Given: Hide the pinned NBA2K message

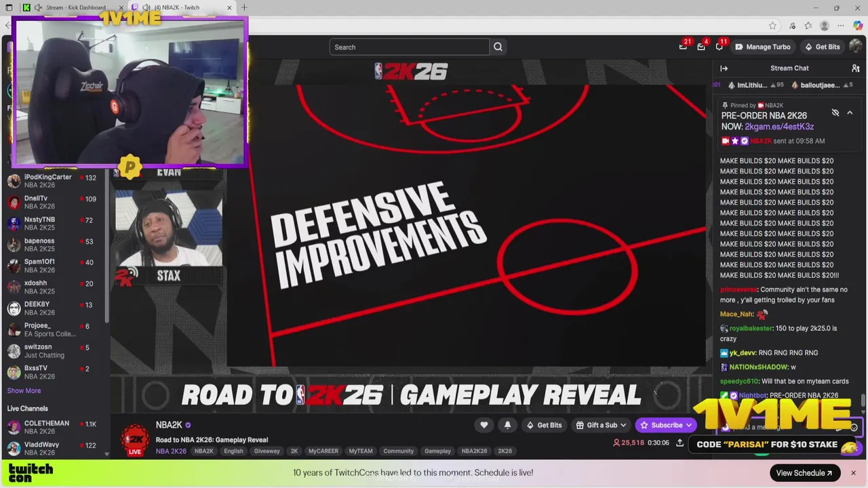Looking at the screenshot, I should tap(835, 113).
